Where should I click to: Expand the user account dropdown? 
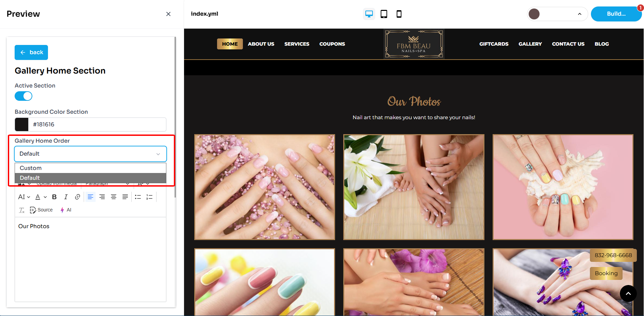tap(557, 14)
